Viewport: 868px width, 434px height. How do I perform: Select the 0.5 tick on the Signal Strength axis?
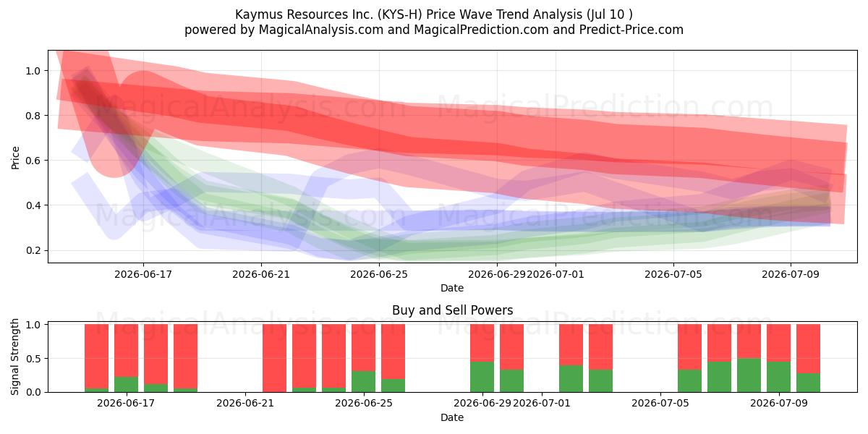[x=34, y=359]
